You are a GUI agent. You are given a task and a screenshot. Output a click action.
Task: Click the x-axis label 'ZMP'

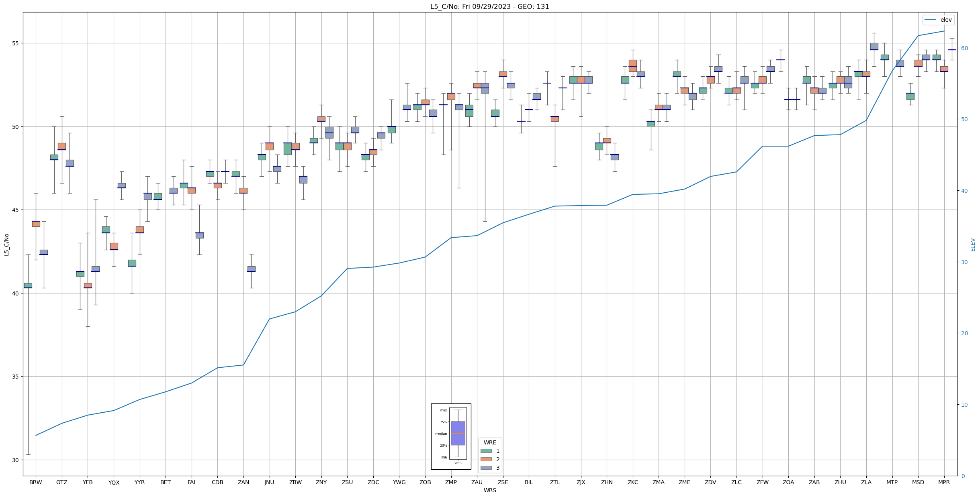[x=451, y=482]
